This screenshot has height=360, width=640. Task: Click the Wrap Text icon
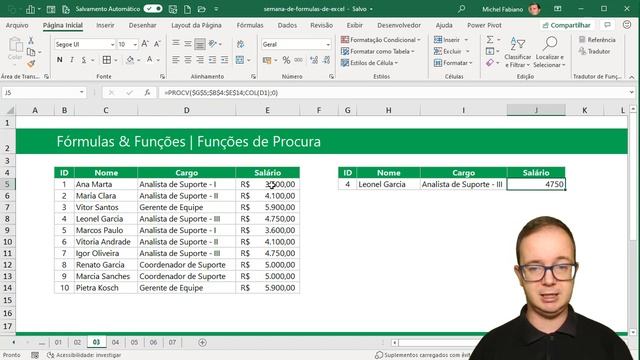click(241, 44)
